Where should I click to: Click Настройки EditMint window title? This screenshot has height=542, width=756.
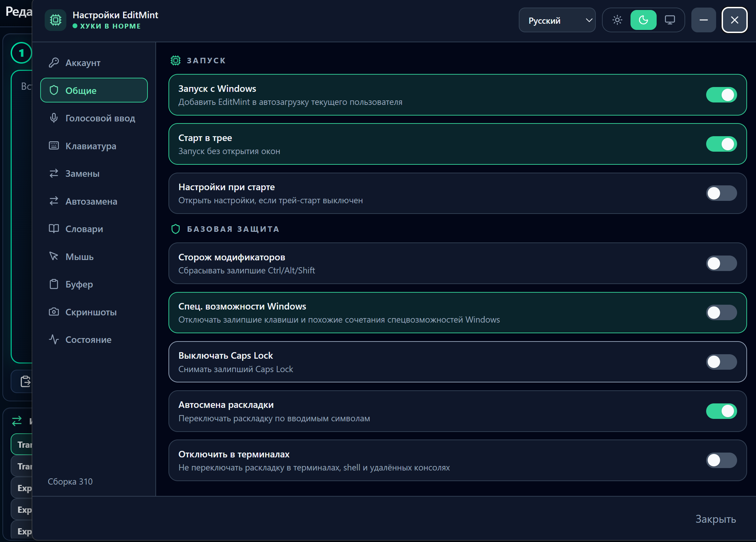(115, 15)
